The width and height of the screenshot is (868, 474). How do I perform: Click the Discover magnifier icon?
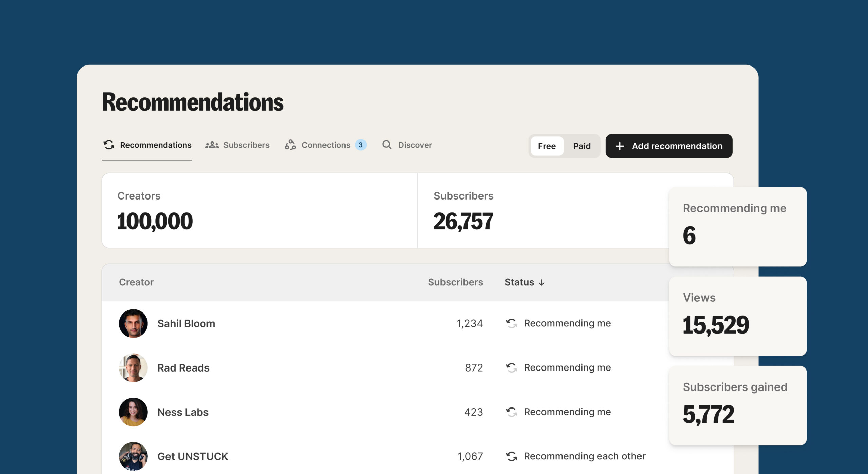coord(387,145)
